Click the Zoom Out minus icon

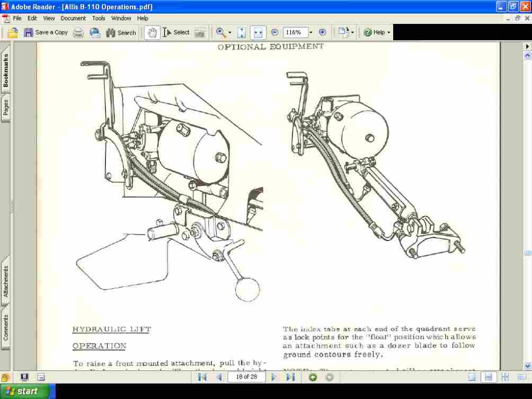275,32
